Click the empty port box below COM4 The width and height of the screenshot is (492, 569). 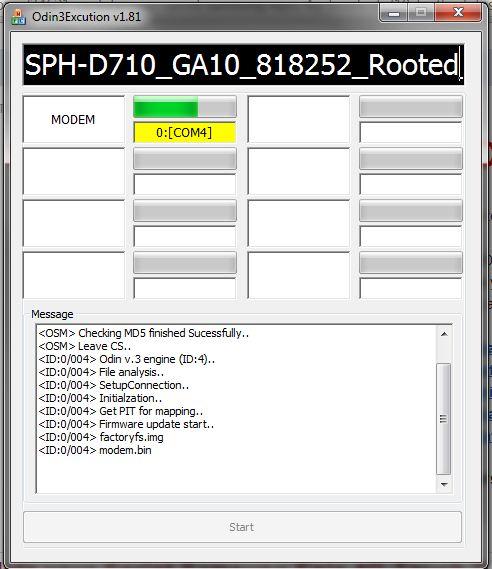pyautogui.click(x=185, y=184)
